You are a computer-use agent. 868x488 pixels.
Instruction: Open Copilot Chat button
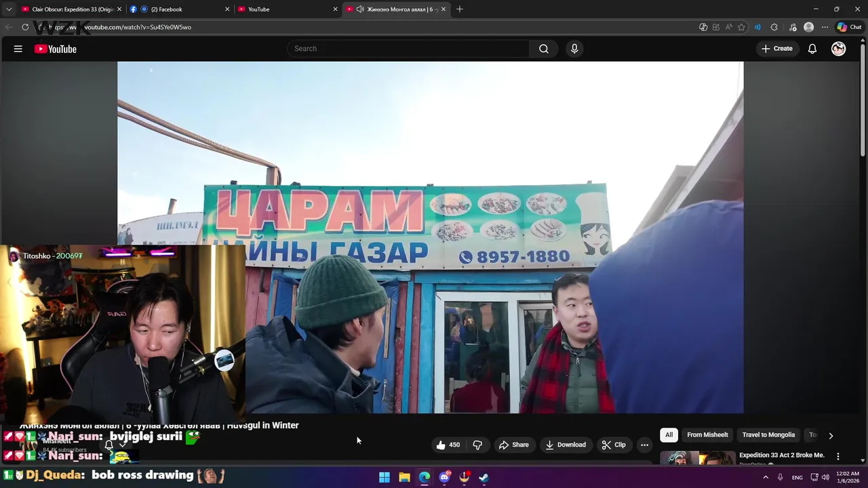(849, 27)
